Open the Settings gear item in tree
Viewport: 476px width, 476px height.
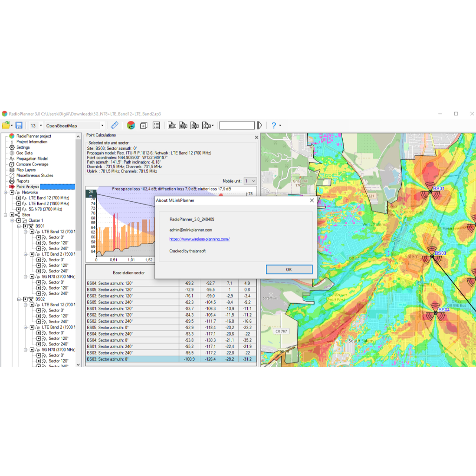tap(23, 147)
